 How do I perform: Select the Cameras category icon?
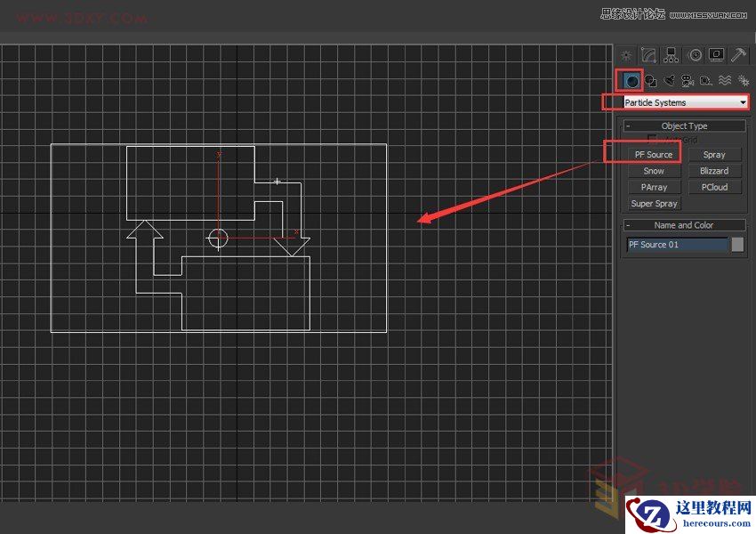click(688, 80)
